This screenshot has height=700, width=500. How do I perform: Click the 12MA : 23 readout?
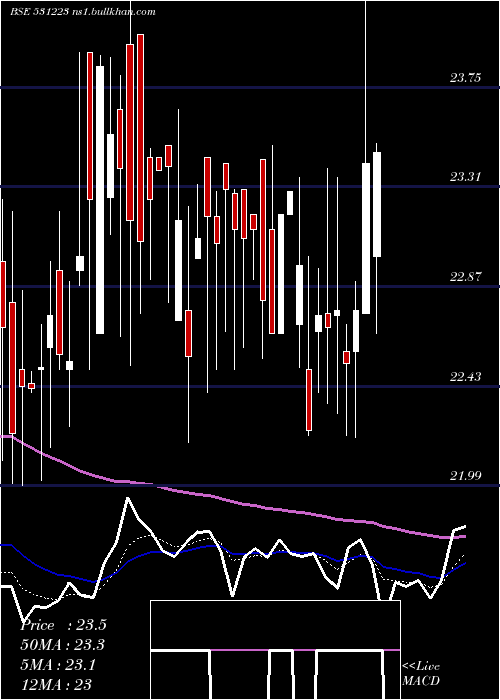pyautogui.click(x=56, y=684)
